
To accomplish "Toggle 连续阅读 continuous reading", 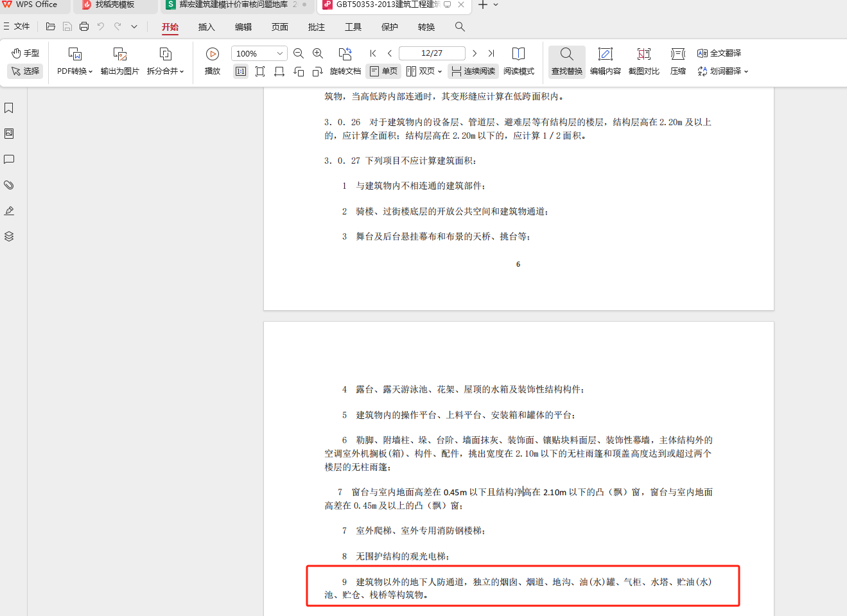I will (473, 71).
